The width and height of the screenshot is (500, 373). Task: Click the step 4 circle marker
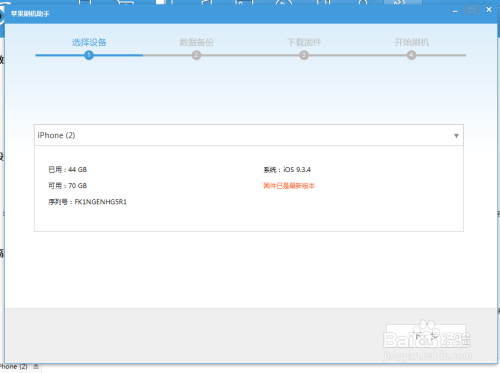[411, 55]
